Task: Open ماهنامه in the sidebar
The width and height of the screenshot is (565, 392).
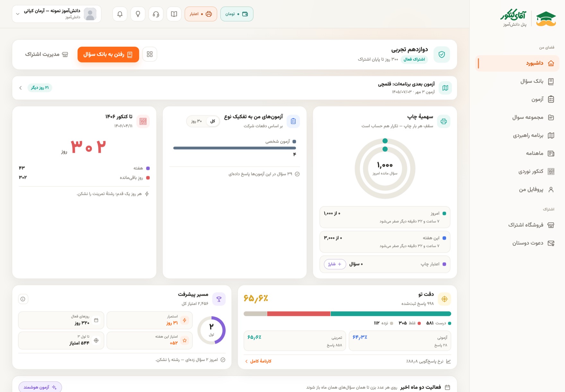Action: click(517, 153)
